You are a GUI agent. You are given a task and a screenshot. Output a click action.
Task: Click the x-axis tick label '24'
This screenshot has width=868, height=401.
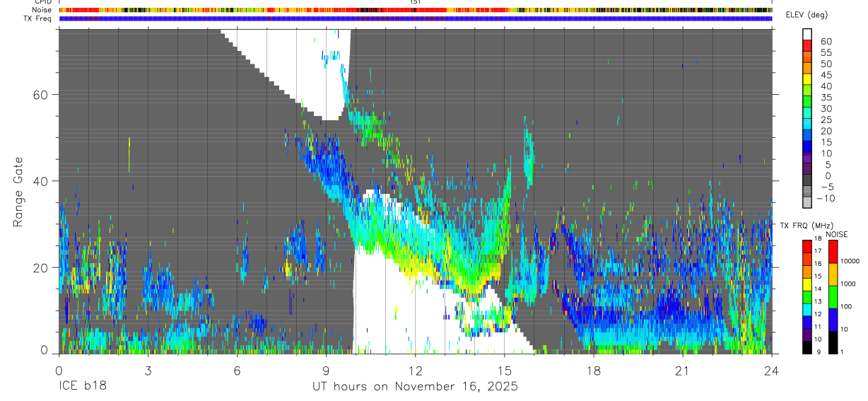[772, 371]
